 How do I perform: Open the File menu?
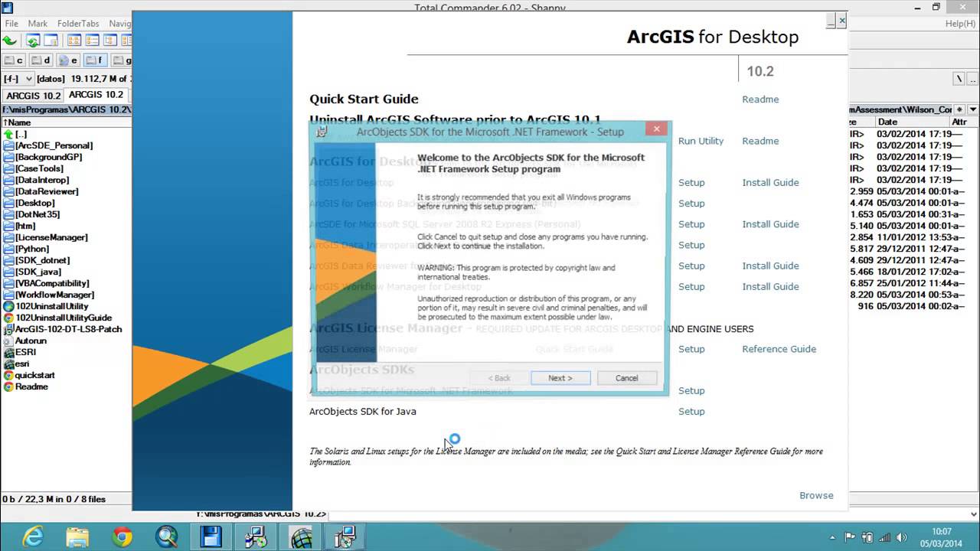pyautogui.click(x=11, y=24)
